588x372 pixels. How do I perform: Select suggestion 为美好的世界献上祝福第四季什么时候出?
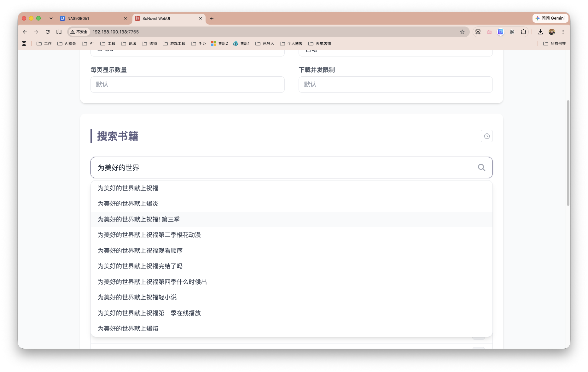coord(292,282)
